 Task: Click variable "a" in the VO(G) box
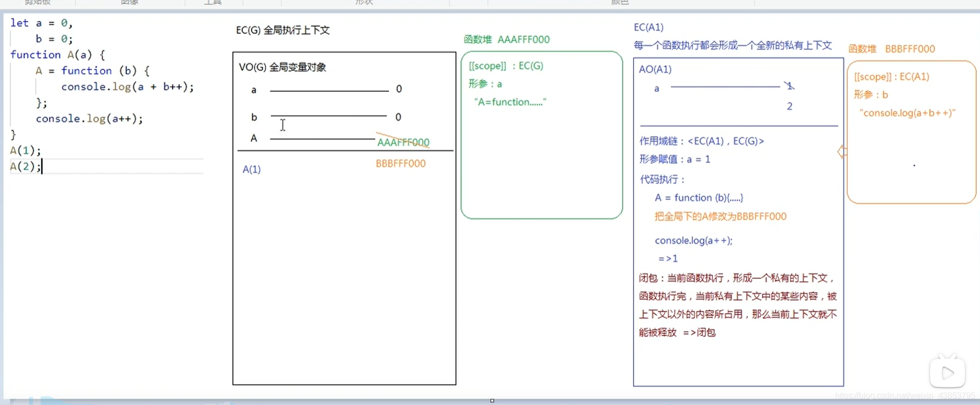pyautogui.click(x=254, y=90)
